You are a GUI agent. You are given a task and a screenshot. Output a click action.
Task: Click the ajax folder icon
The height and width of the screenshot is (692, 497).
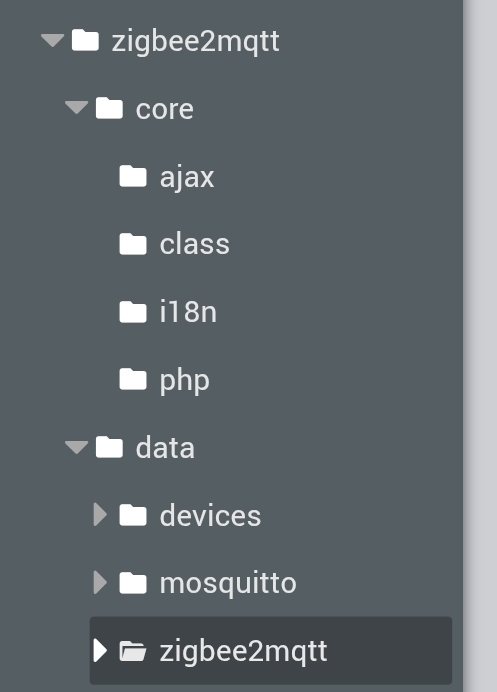coord(133,177)
